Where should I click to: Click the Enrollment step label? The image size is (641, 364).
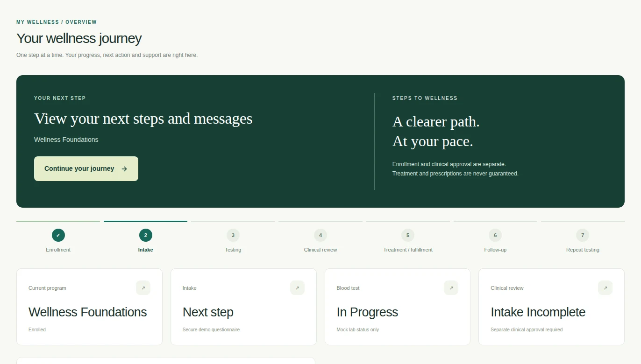[58, 250]
